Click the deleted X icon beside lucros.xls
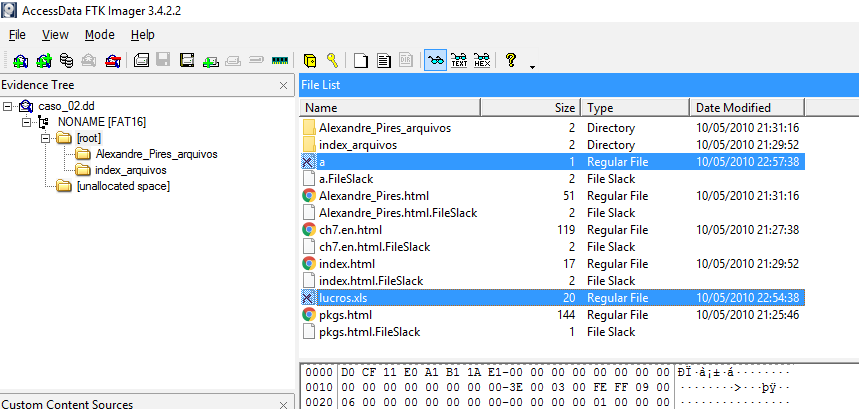The height and width of the screenshot is (409, 859). coord(308,298)
